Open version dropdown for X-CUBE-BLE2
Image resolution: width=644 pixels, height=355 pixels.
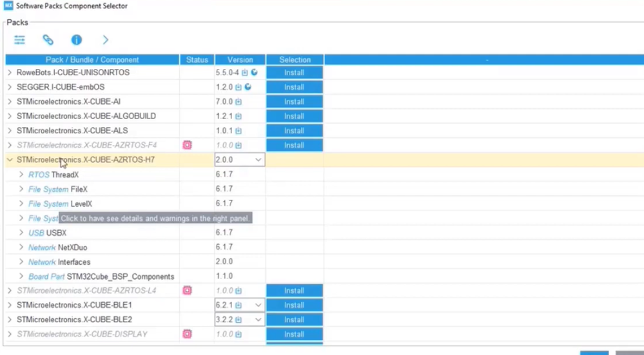pos(258,320)
